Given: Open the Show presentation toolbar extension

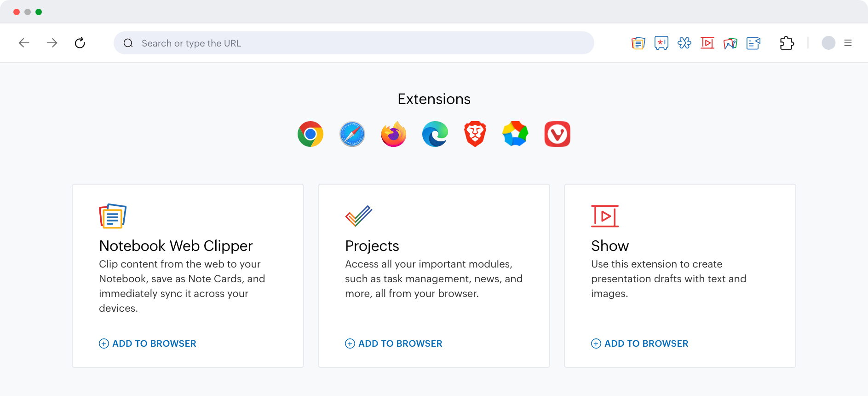Looking at the screenshot, I should pos(707,43).
